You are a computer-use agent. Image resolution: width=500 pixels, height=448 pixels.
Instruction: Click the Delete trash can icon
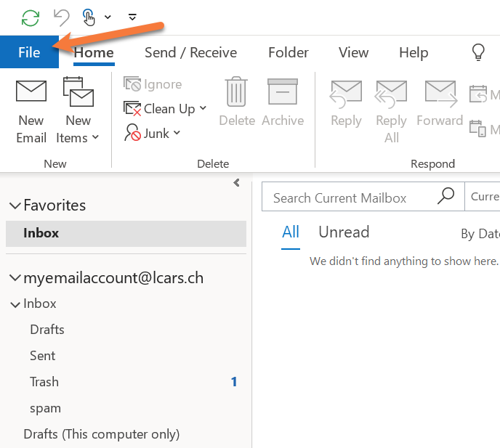pos(237,92)
